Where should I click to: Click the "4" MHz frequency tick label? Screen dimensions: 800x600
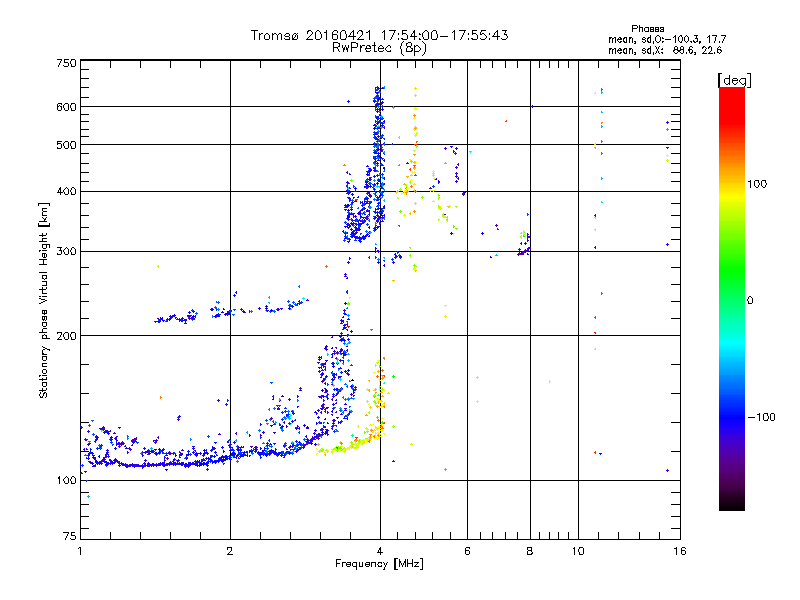[x=380, y=551]
